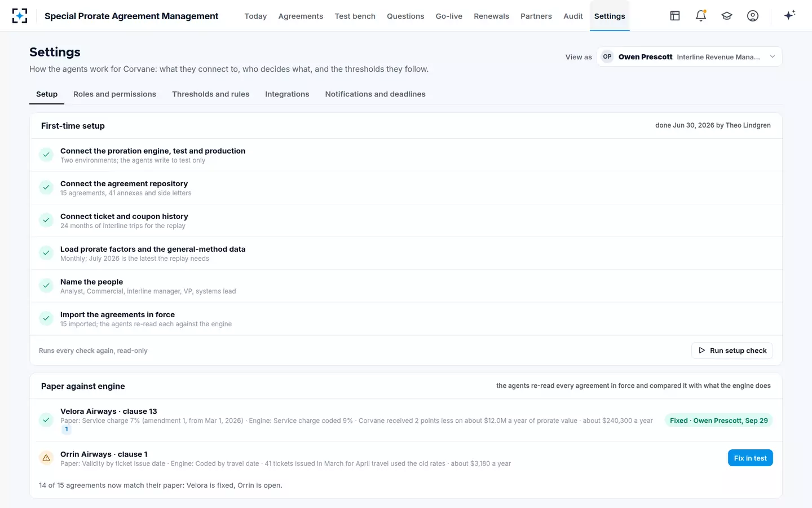This screenshot has width=812, height=508.
Task: Open the Questions tab
Action: (405, 16)
